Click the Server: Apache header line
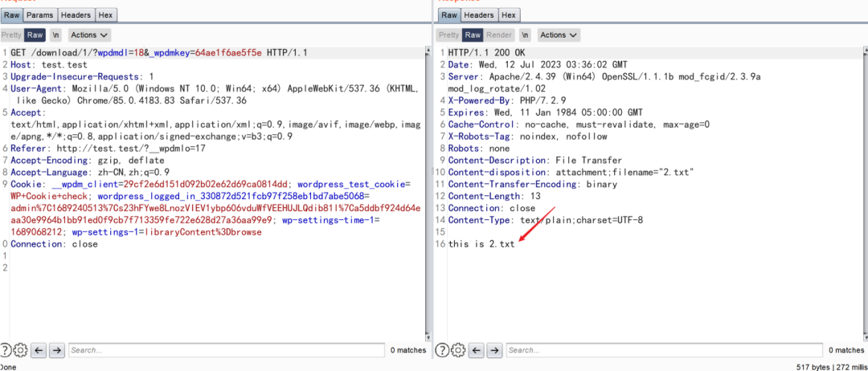This screenshot has height=371, width=868. pyautogui.click(x=604, y=83)
